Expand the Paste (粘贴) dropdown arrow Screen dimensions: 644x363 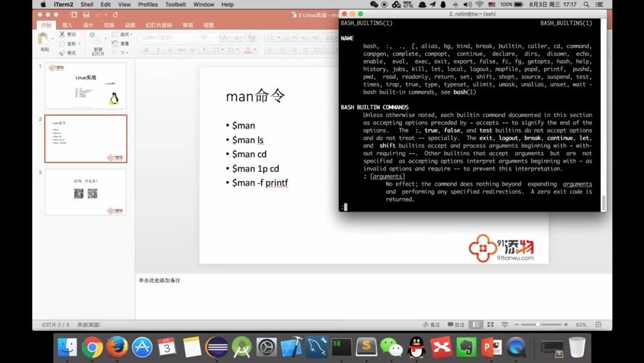52,38
